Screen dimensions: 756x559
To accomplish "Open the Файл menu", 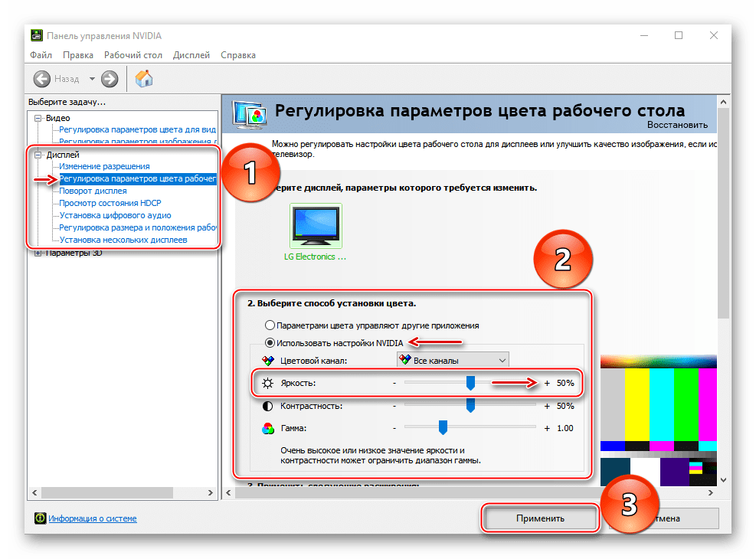I will click(41, 55).
